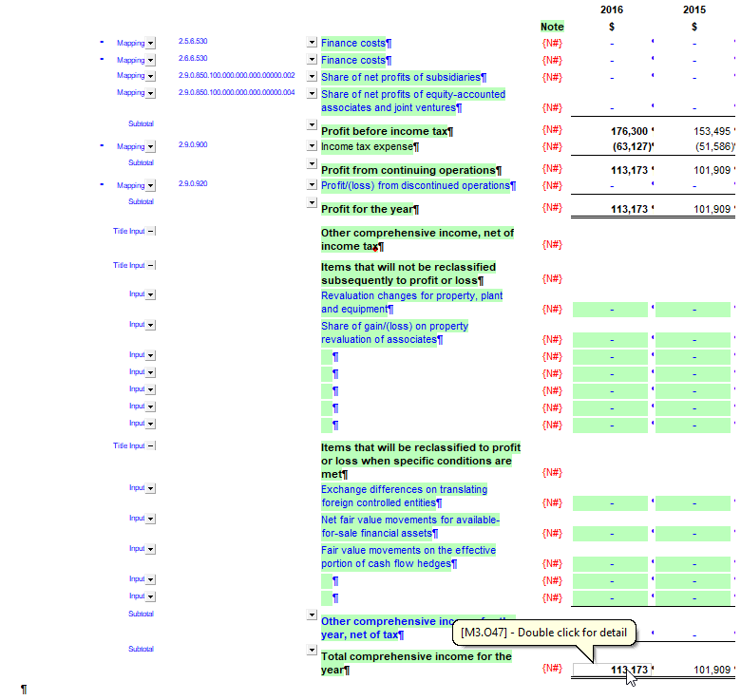Click 2016 input cell for Revaluation changes
The width and height of the screenshot is (741, 700).
[x=610, y=310]
